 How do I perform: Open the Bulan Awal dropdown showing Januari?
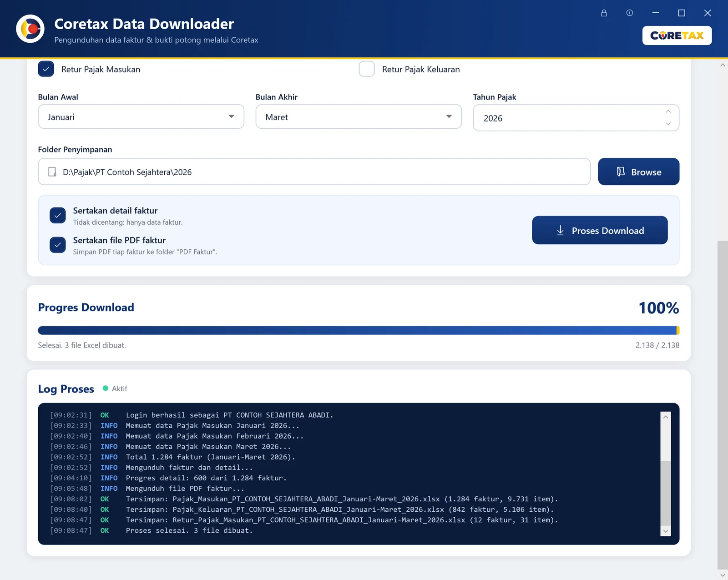pyautogui.click(x=141, y=117)
